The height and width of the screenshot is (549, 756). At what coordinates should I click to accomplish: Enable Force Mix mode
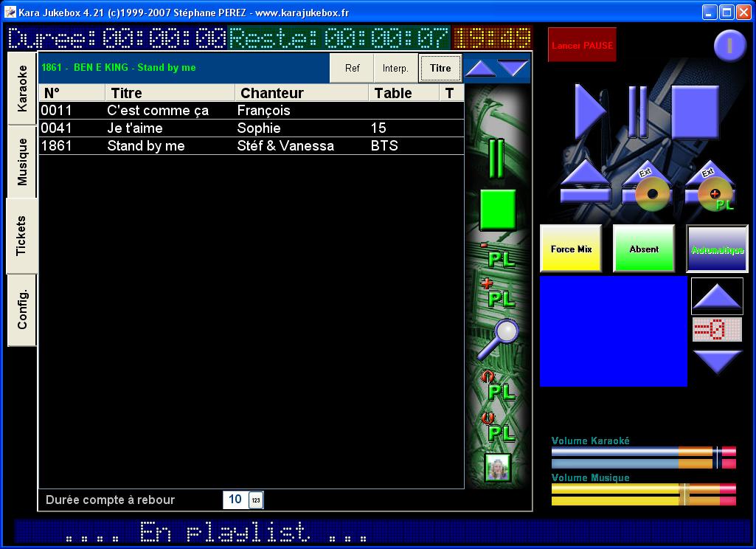click(x=570, y=249)
